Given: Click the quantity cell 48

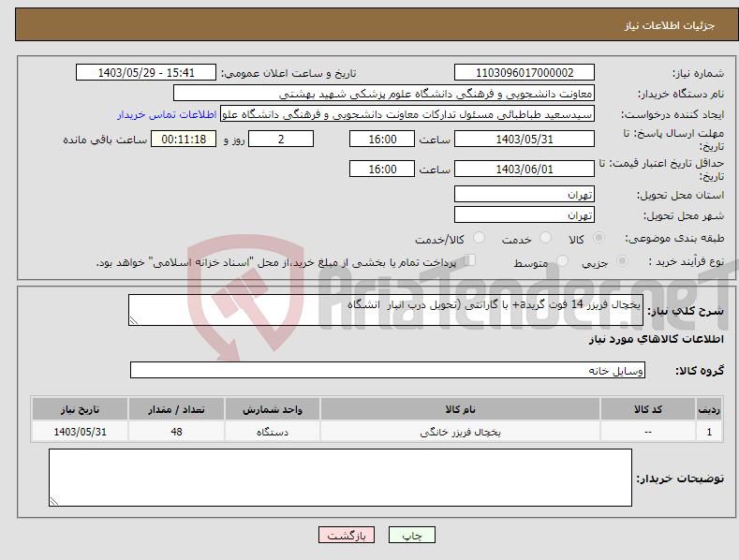Looking at the screenshot, I should pyautogui.click(x=176, y=432).
